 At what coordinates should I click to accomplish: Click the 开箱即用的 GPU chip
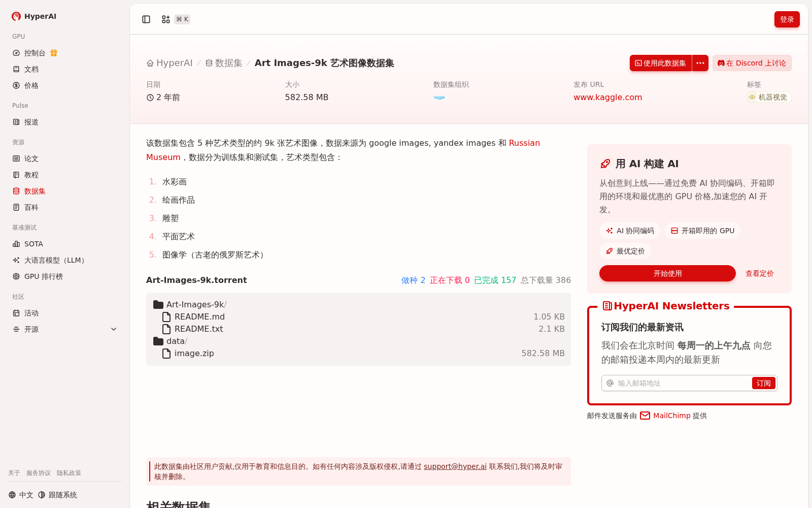pyautogui.click(x=702, y=231)
